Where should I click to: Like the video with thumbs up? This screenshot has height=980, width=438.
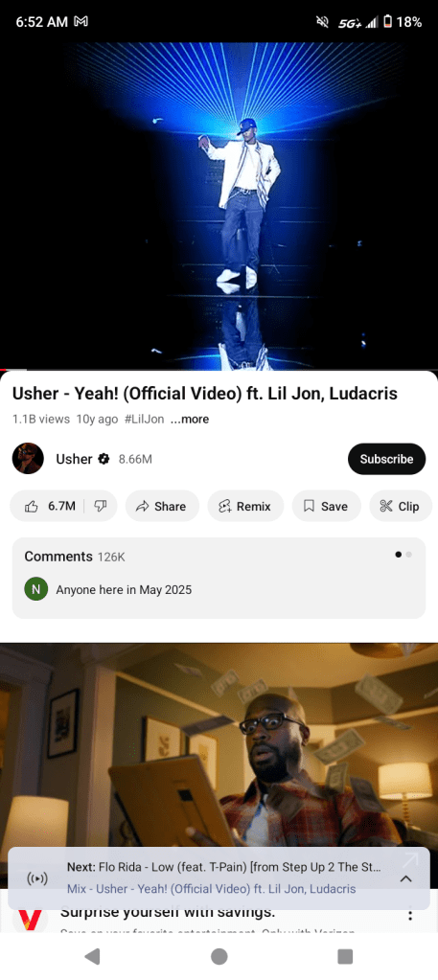(49, 506)
